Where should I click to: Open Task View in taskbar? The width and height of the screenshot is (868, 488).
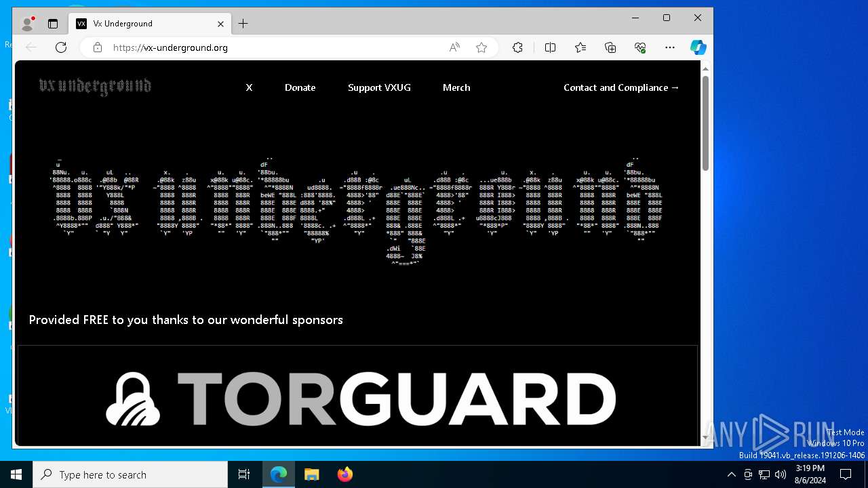pyautogui.click(x=244, y=474)
